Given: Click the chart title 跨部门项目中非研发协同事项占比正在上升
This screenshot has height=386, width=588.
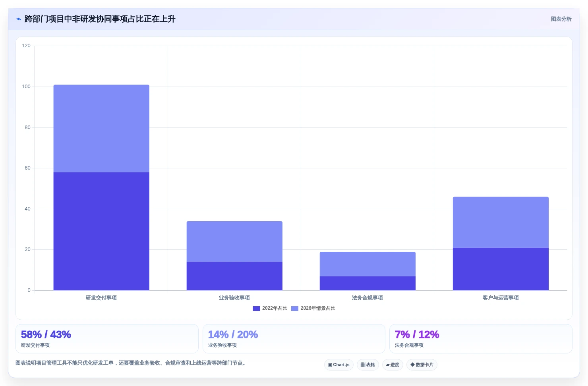Looking at the screenshot, I should click(x=100, y=19).
